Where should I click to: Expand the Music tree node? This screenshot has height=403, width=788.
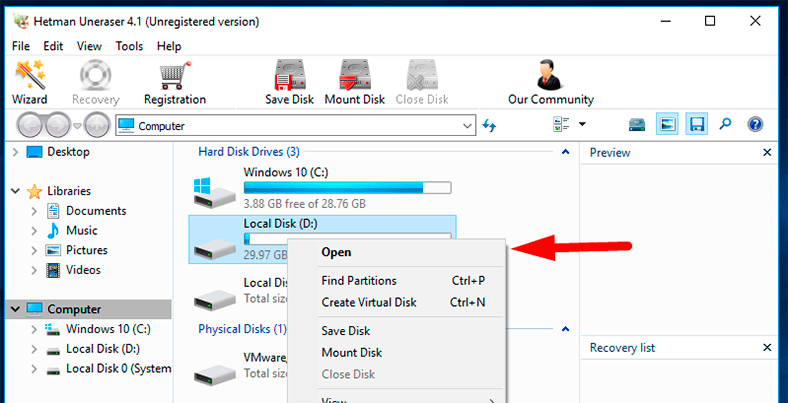(x=34, y=231)
